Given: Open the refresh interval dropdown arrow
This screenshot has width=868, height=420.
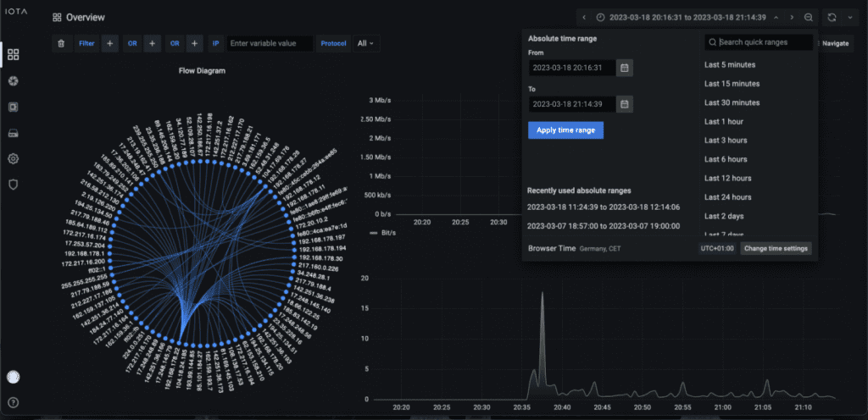Looking at the screenshot, I should (x=849, y=17).
